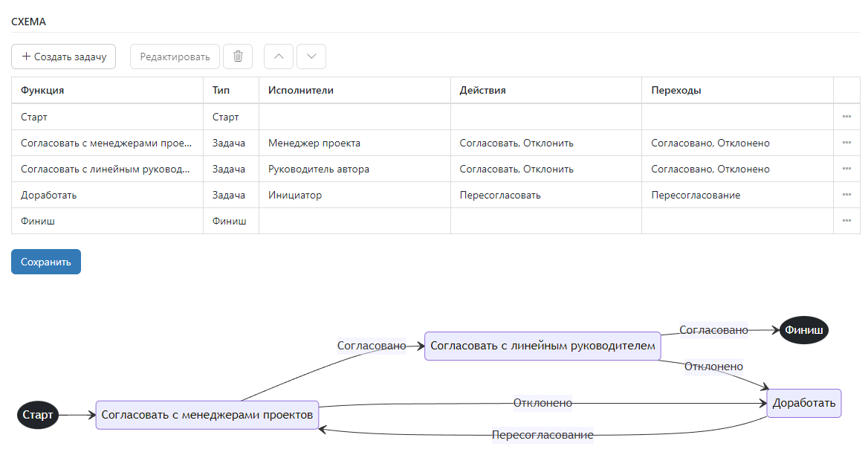Select the Согласовать с линейным руководителем diagram node
Screen dimensions: 868x455
(542, 346)
